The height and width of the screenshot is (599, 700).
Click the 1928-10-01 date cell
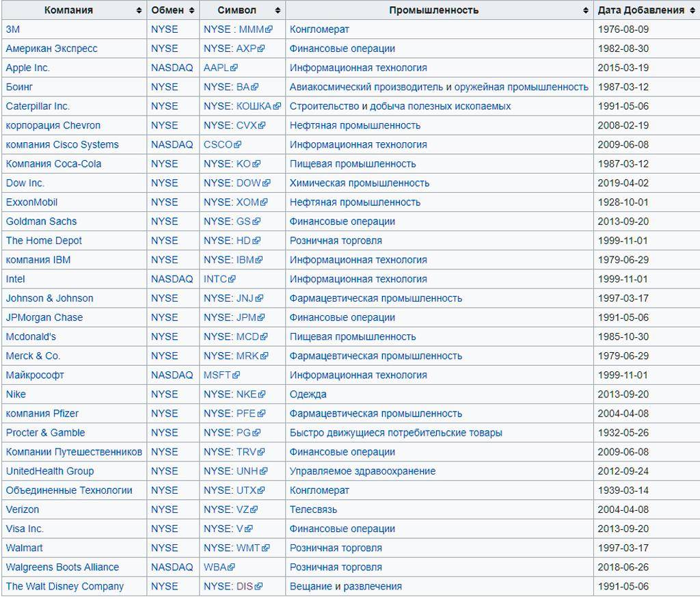click(623, 202)
